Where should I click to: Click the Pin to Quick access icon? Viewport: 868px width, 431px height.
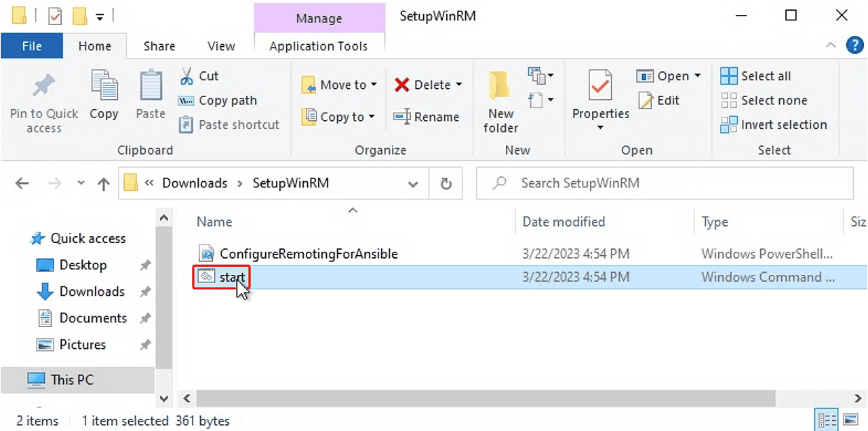tap(44, 87)
